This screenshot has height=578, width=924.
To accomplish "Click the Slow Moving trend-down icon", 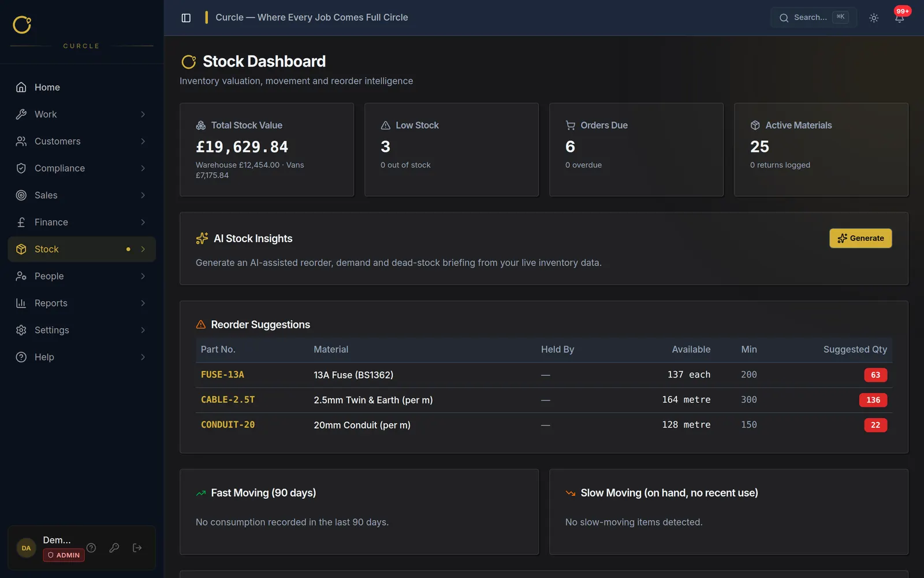I will pyautogui.click(x=571, y=493).
